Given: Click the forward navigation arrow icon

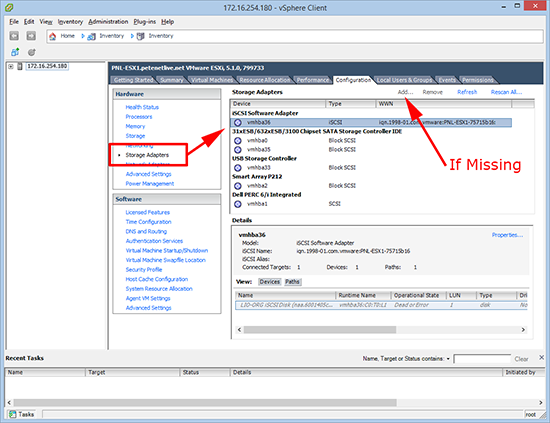Looking at the screenshot, I should pyautogui.click(x=31, y=36).
